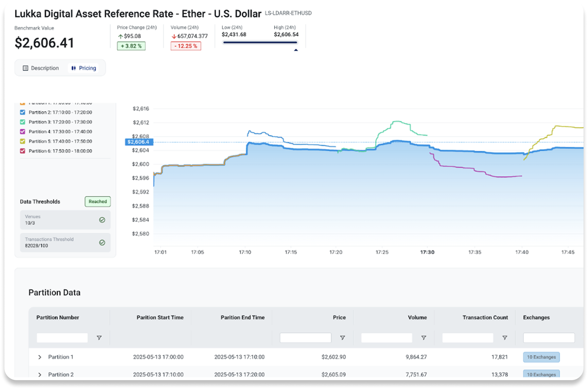Click the -12.25 % volume change badge
Viewport: 588px width, 389px height.
click(x=186, y=46)
